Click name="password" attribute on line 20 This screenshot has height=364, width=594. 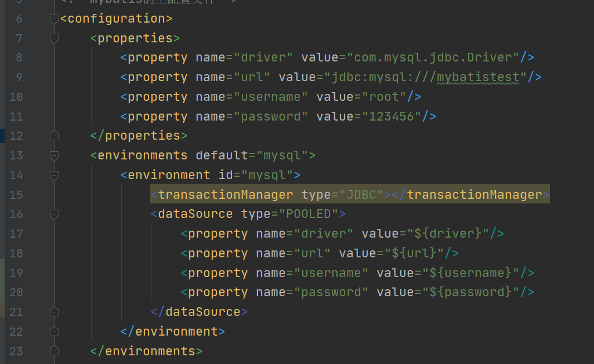point(312,293)
